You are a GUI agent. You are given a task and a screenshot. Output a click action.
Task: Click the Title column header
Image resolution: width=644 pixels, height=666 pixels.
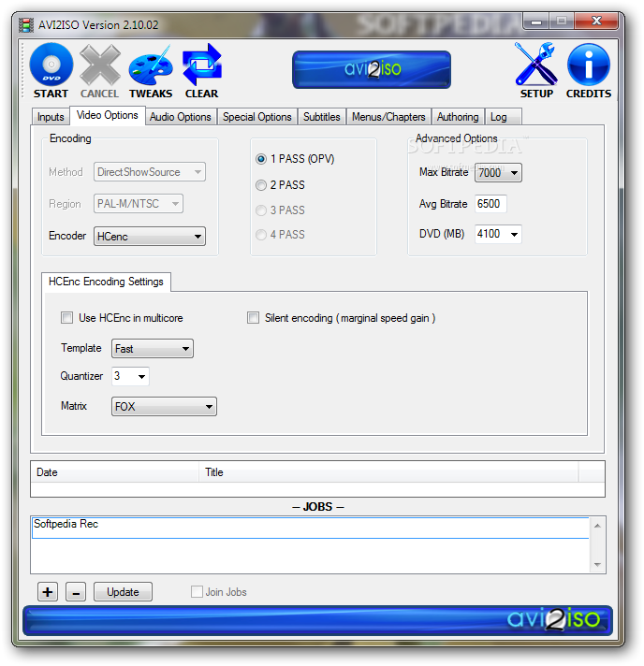point(388,472)
